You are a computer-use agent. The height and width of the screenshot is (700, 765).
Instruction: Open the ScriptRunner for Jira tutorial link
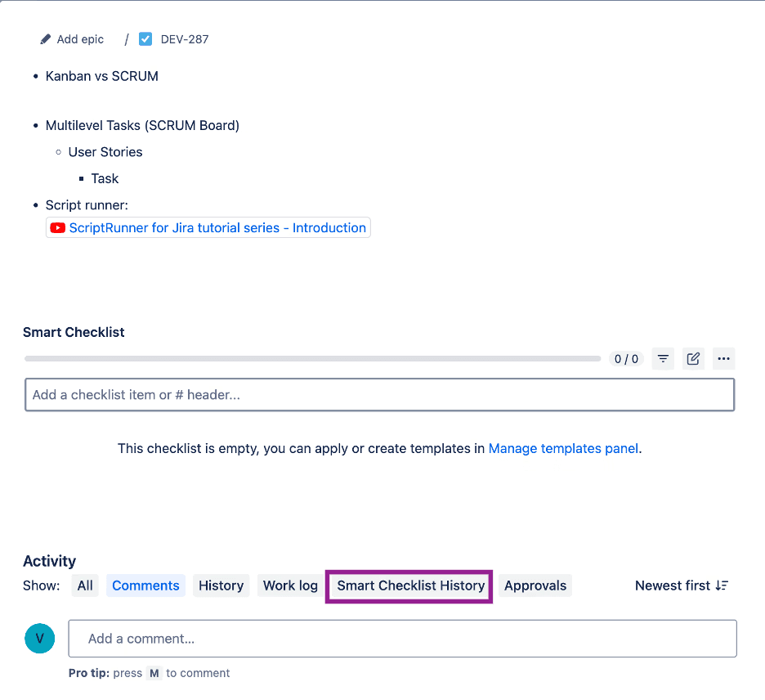(x=217, y=227)
